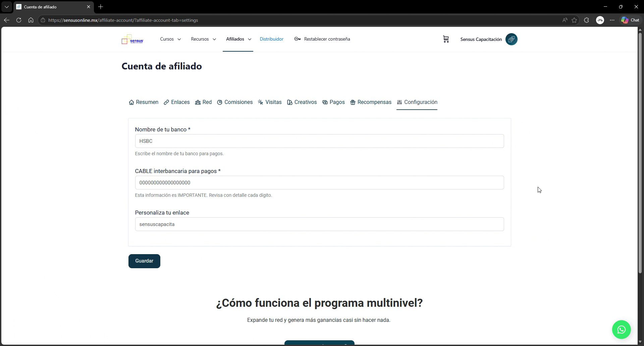This screenshot has height=346, width=644.
Task: Go to browser home icon
Action: (31, 20)
